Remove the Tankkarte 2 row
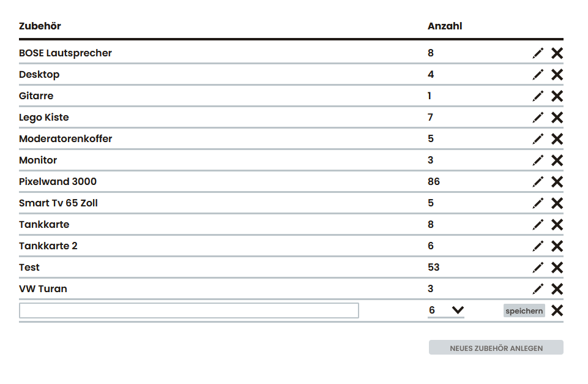Screen dimensions: 588x384 coord(557,246)
